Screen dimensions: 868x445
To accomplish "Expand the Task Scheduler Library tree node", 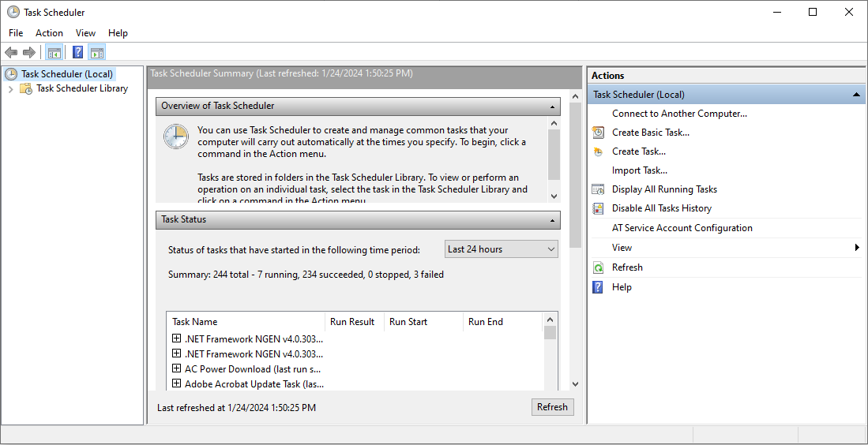I will [x=11, y=89].
